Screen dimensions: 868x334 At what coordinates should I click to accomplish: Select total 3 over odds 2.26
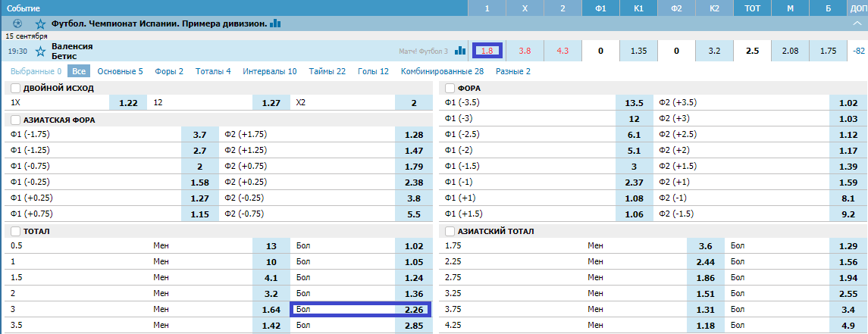(413, 310)
